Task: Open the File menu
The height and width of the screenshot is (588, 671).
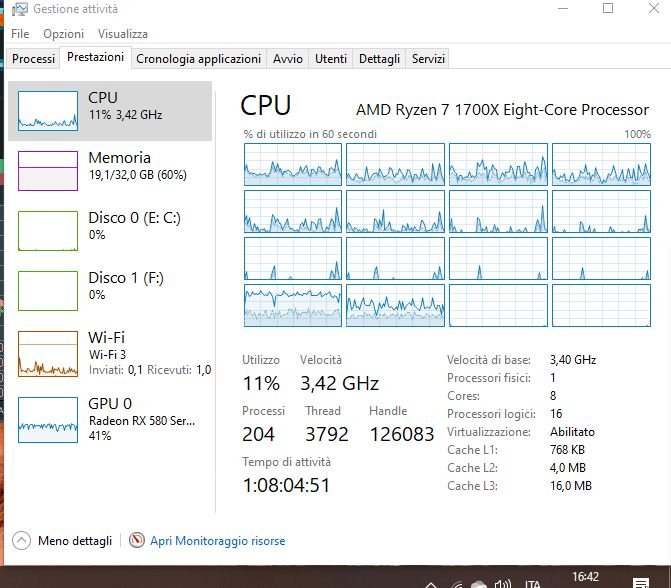Action: [20, 34]
